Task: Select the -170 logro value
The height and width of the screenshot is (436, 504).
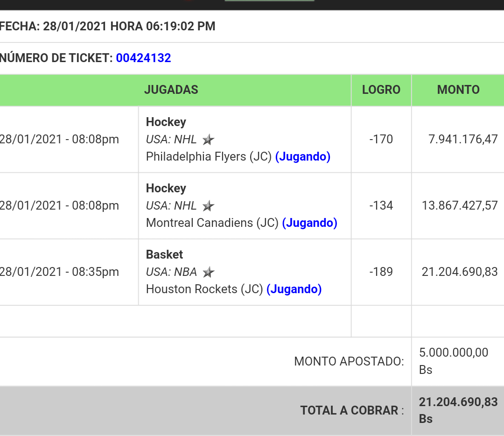Action: point(381,139)
